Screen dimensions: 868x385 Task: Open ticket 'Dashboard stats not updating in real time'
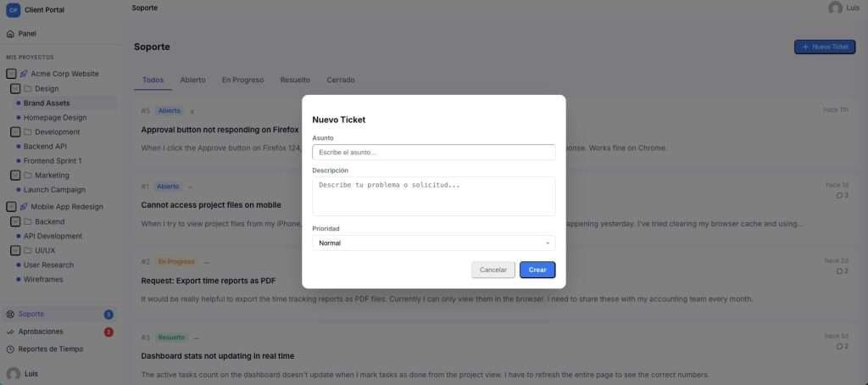[x=218, y=356]
